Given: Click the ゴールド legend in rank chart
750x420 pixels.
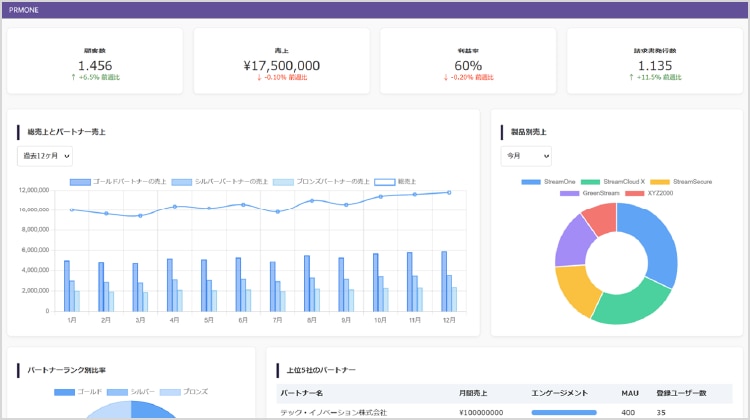Looking at the screenshot, I should 78,392.
